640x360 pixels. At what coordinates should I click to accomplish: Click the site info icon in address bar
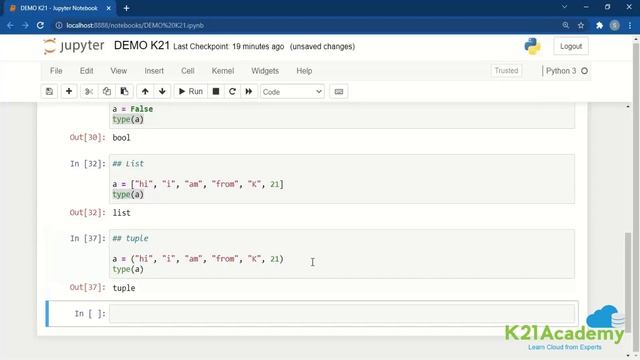click(59, 25)
